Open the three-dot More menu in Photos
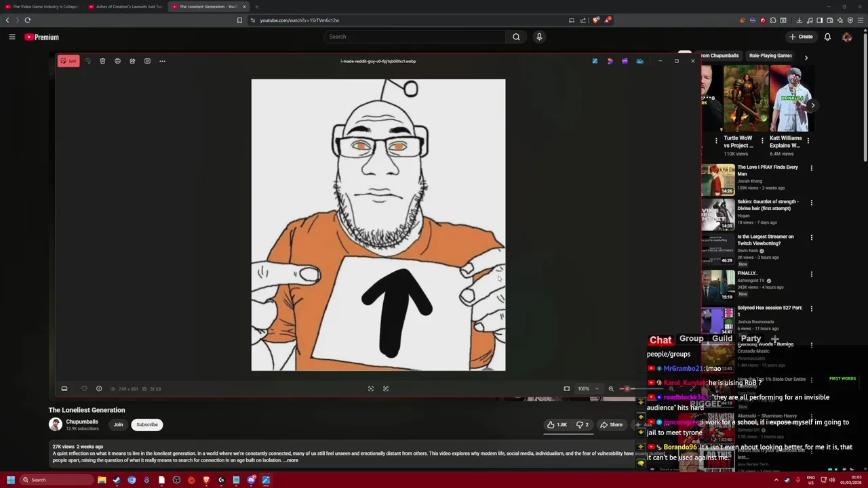Viewport: 868px width, 488px height. (162, 61)
